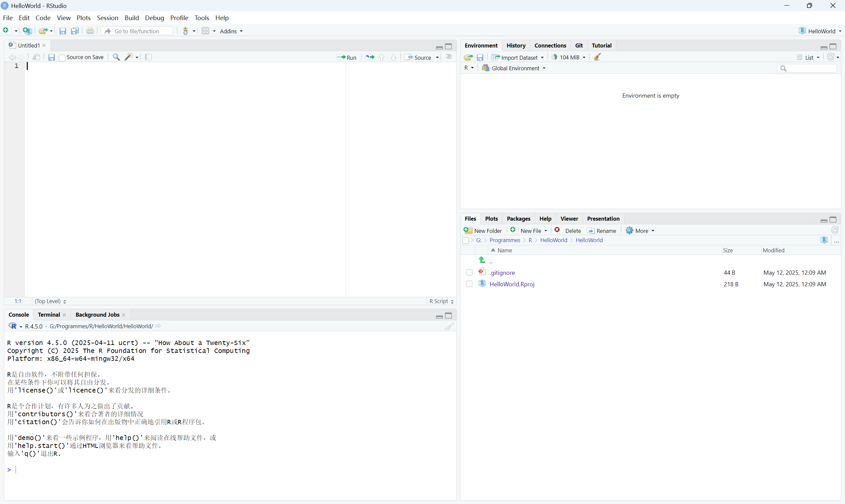Click Save workspace disk icon in Environment pane
The height and width of the screenshot is (504, 845).
[x=480, y=57]
